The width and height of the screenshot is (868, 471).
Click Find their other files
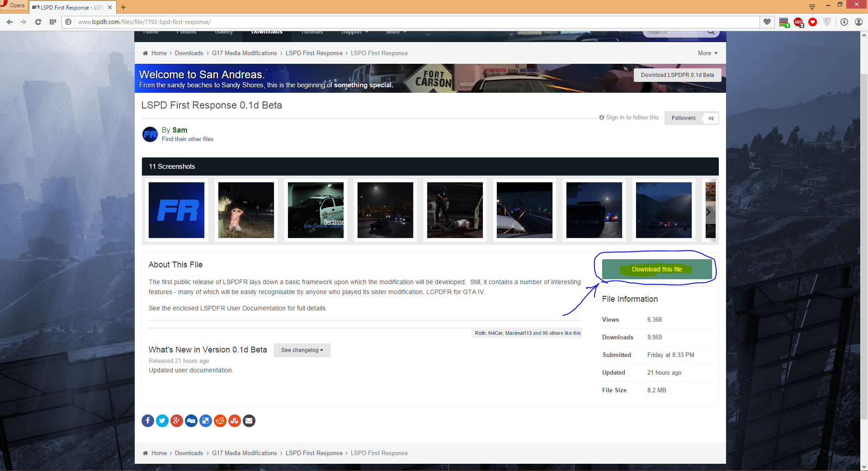[188, 139]
